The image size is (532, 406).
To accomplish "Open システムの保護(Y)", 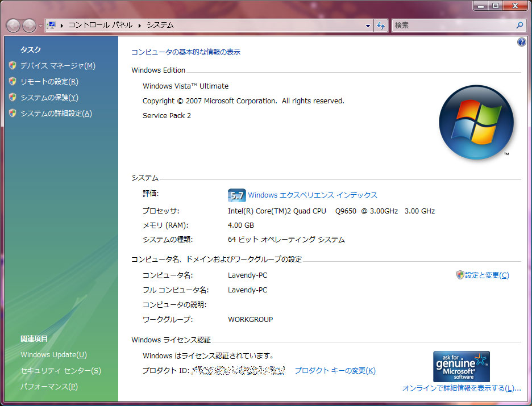I will pyautogui.click(x=49, y=97).
